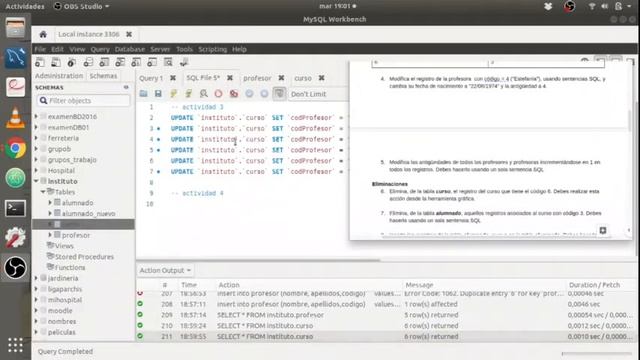Switch to the profesor tab
This screenshot has width=640, height=360.
257,78
